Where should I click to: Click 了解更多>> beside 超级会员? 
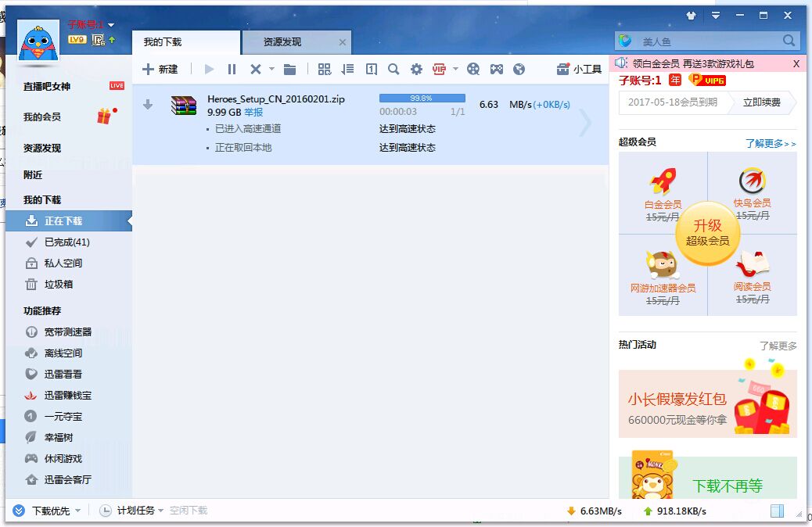point(771,143)
